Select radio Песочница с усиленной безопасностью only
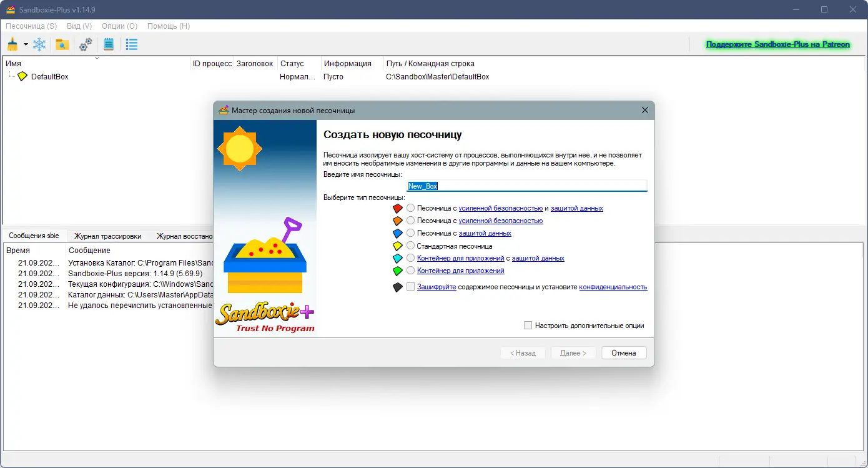Screen dimensions: 868x468 point(410,220)
